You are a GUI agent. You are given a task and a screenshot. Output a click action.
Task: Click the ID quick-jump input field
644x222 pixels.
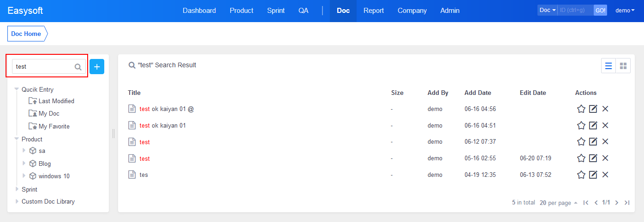[575, 10]
